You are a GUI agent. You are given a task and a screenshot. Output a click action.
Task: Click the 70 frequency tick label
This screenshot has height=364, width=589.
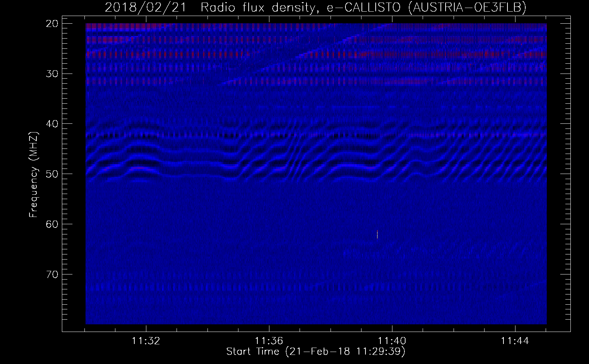53,274
